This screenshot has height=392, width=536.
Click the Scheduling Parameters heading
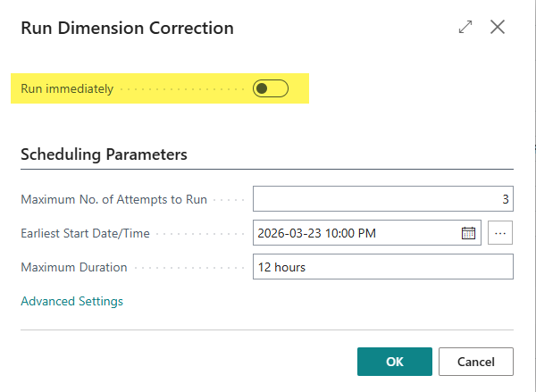(x=104, y=154)
